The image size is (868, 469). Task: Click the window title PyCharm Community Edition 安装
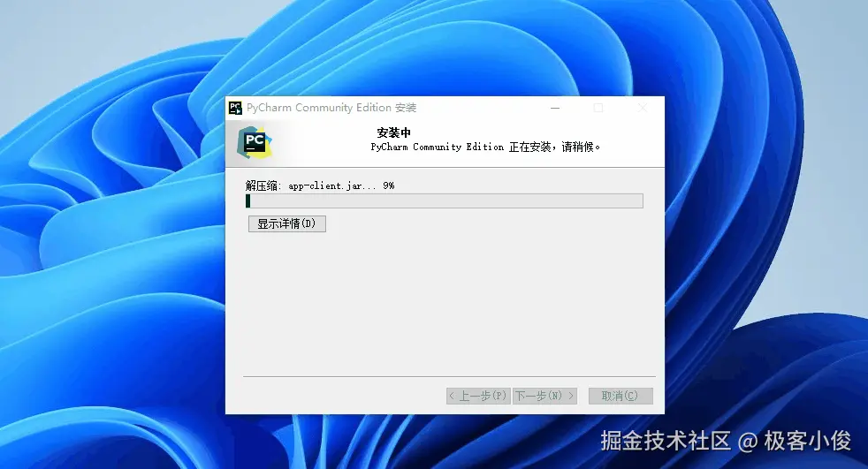tap(331, 108)
